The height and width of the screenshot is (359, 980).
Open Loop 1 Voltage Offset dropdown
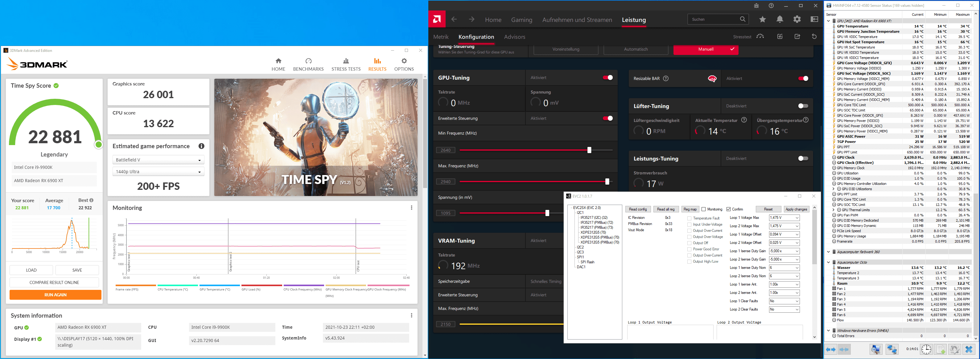784,235
